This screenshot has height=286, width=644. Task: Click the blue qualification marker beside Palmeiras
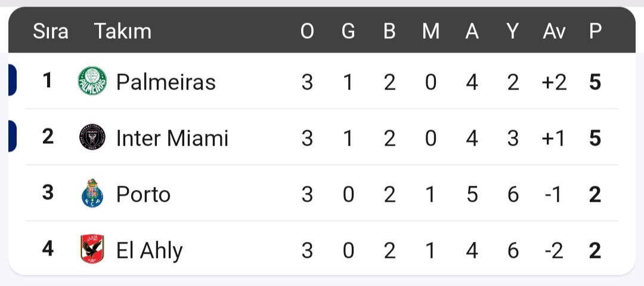[13, 80]
